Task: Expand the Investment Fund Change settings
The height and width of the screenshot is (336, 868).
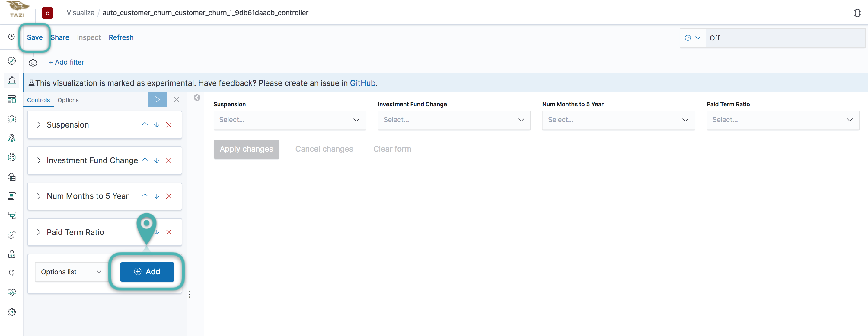Action: [x=39, y=160]
